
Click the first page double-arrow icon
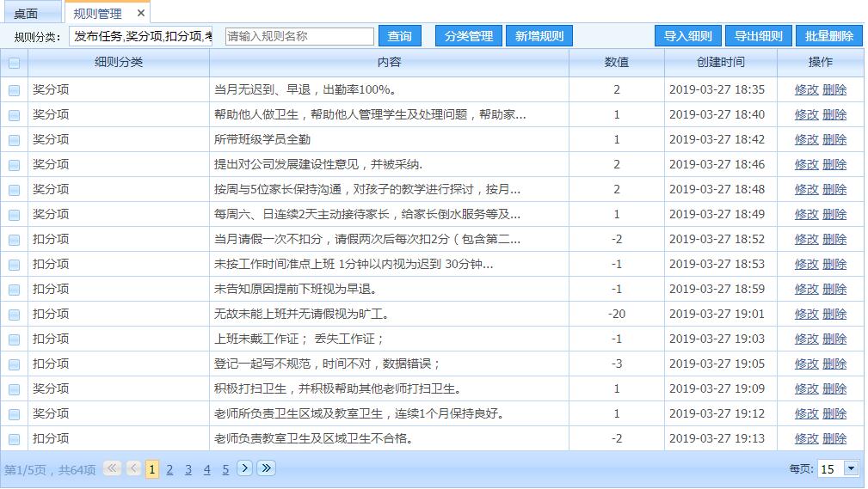[112, 468]
